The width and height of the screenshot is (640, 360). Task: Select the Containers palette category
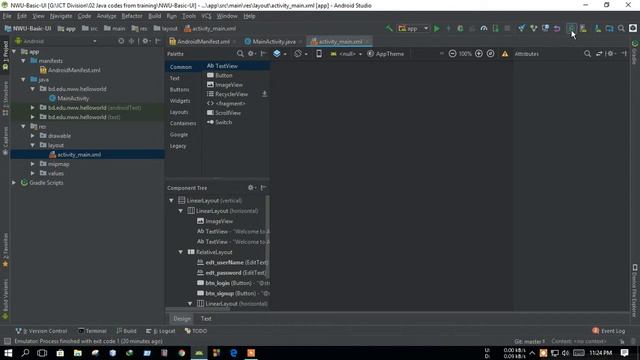point(183,123)
